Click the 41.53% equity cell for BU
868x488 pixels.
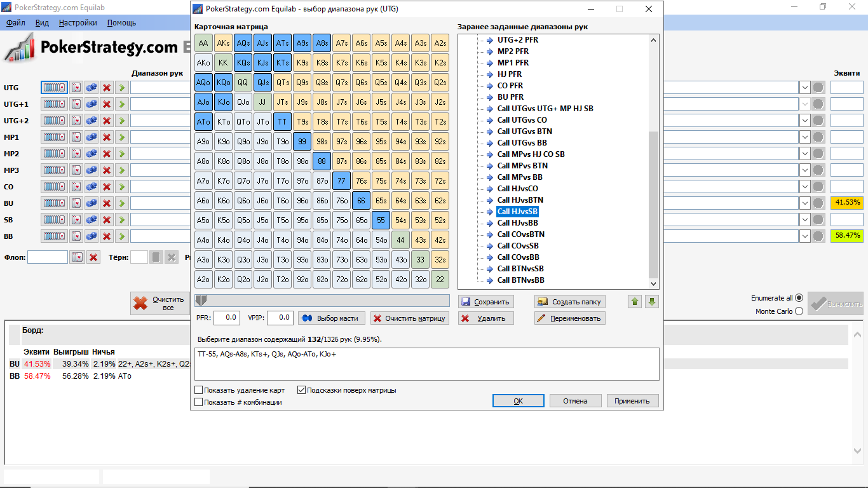(847, 203)
